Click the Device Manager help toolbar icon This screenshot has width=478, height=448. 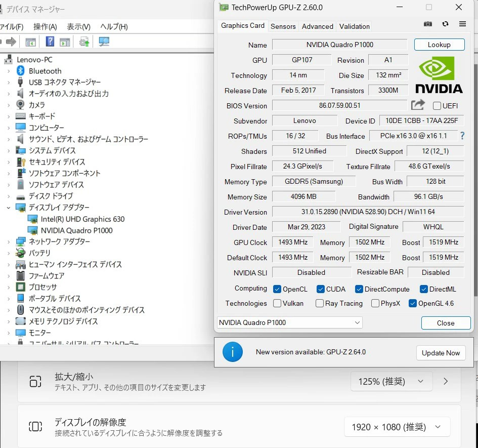[50, 42]
